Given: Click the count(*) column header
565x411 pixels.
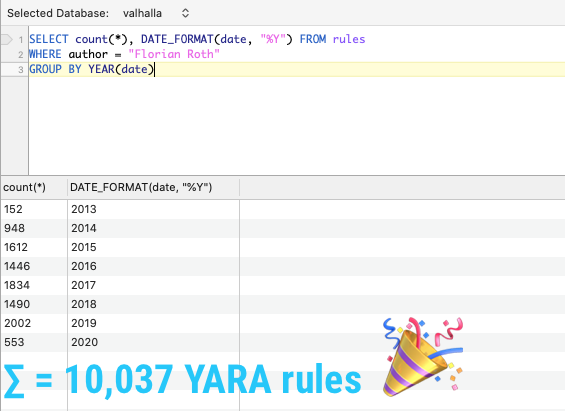Looking at the screenshot, I should coord(34,187).
